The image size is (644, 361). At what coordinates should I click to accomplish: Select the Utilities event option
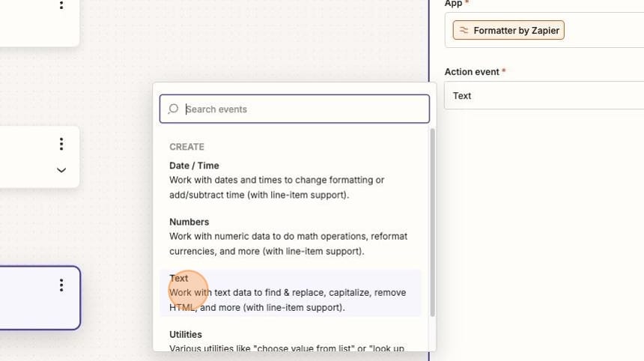tap(290, 341)
